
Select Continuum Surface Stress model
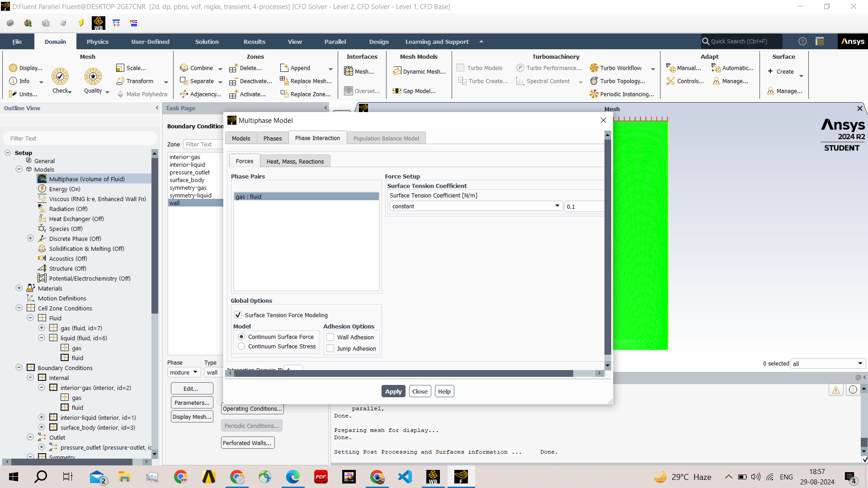[x=241, y=347]
